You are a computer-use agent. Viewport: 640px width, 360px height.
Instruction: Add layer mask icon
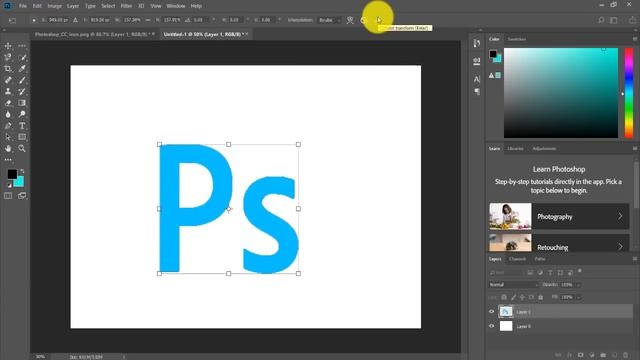point(580,355)
